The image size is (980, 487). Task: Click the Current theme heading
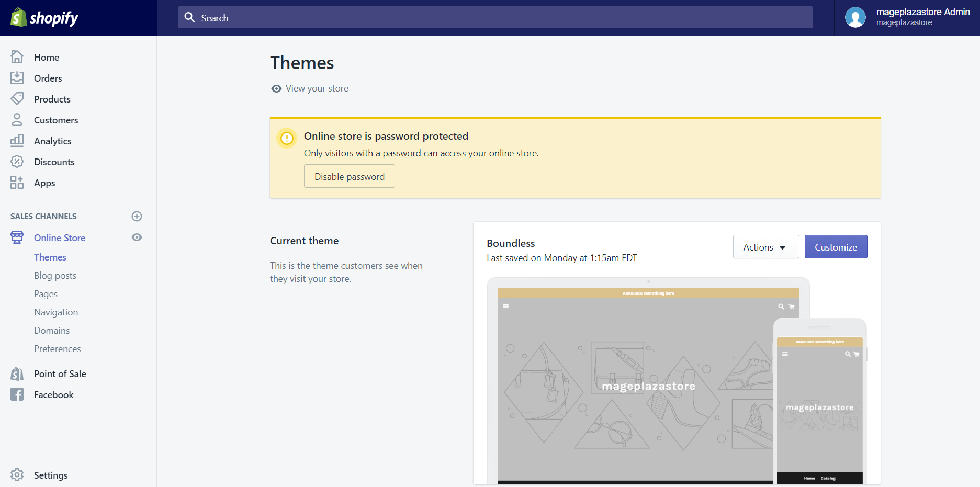click(x=305, y=241)
